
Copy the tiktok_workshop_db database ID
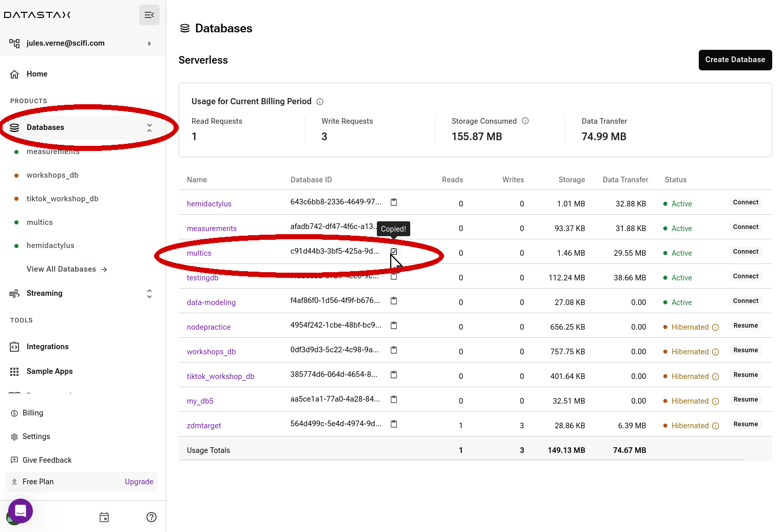coord(394,375)
